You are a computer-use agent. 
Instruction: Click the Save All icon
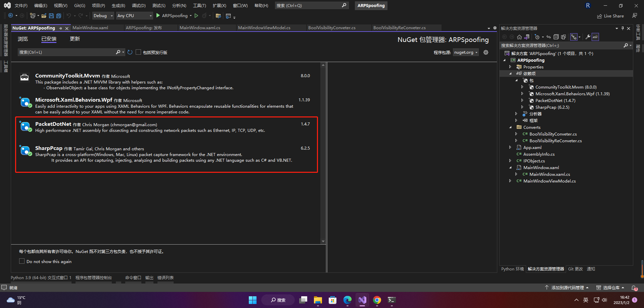59,16
